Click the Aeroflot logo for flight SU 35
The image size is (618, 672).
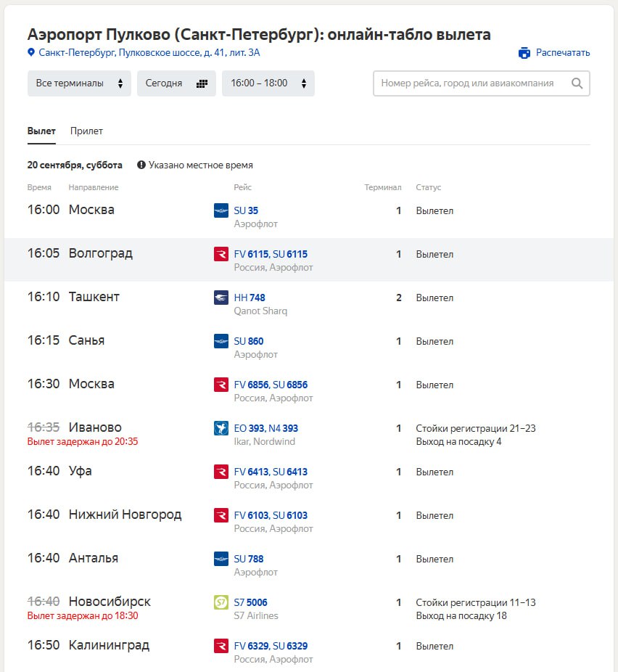(221, 210)
